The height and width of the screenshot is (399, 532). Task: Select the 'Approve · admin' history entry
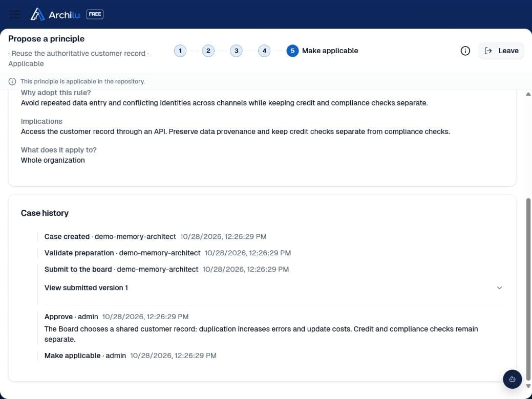[116, 317]
